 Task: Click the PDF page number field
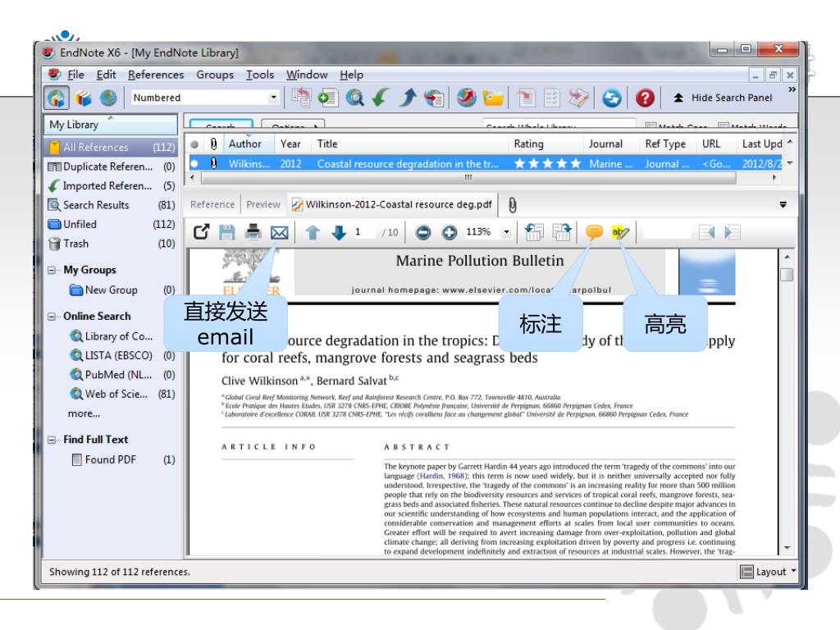(362, 232)
